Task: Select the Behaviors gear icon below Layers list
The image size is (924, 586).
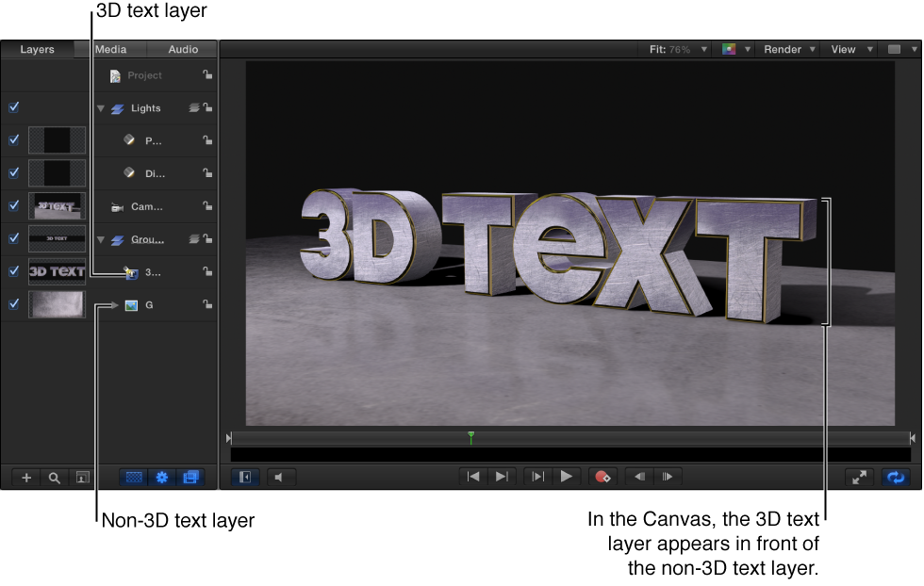Action: click(x=161, y=478)
